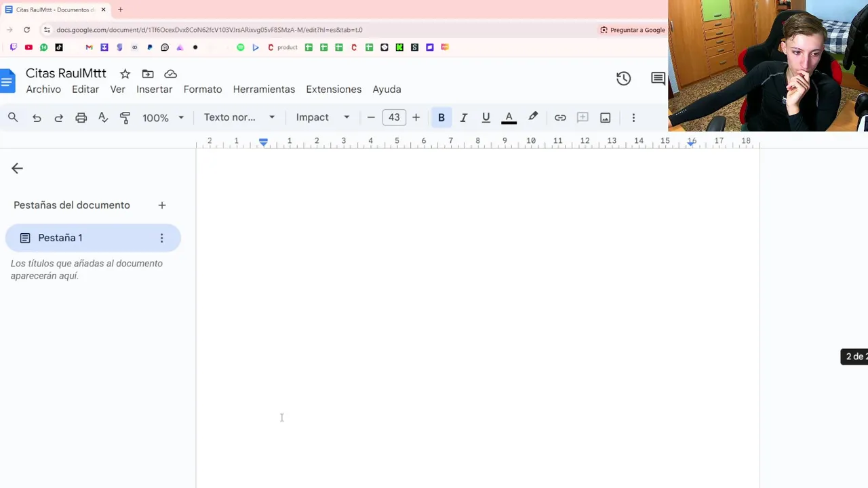Toggle bold formatting

[x=441, y=118]
